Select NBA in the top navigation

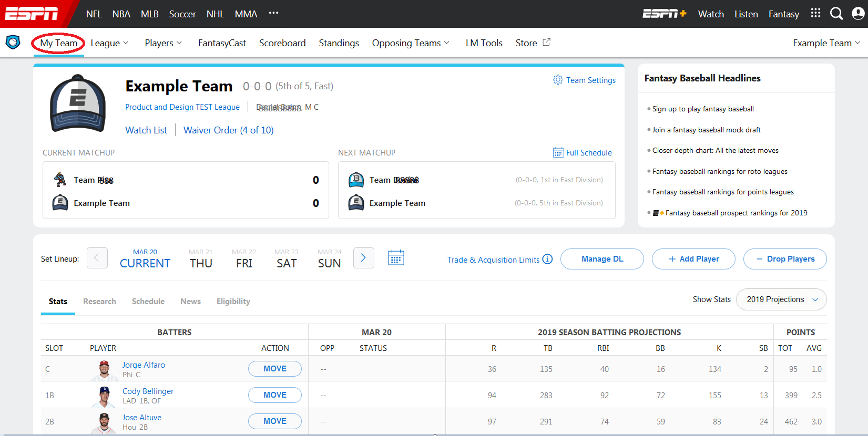point(121,14)
